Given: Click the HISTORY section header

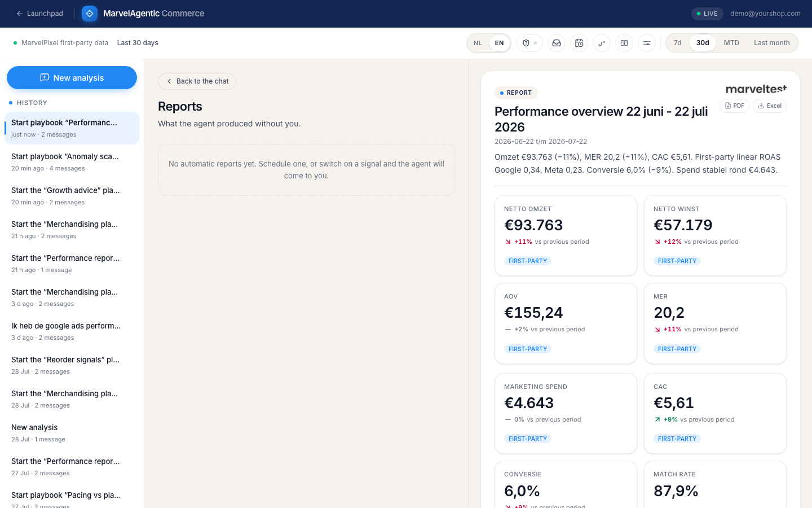Looking at the screenshot, I should click(32, 103).
